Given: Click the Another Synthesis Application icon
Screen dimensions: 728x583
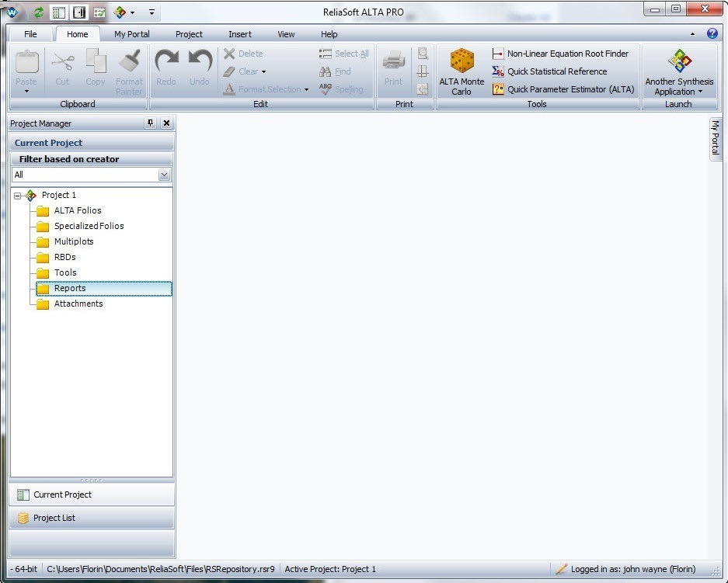Looking at the screenshot, I should 680,61.
